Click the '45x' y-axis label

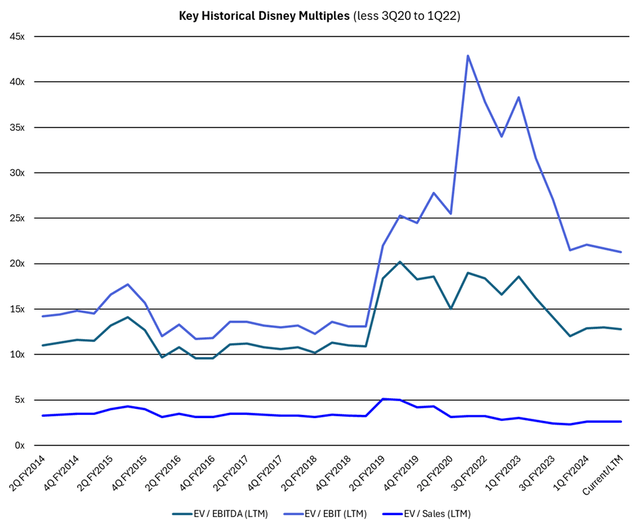pos(17,37)
